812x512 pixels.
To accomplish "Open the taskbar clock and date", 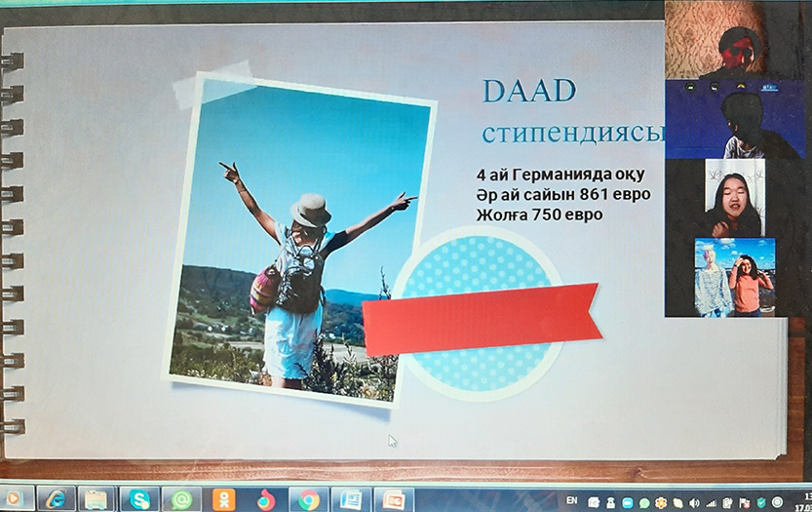I will 803,501.
